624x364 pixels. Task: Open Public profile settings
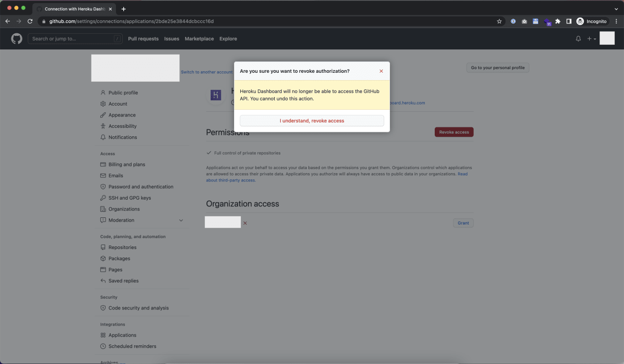(x=123, y=93)
